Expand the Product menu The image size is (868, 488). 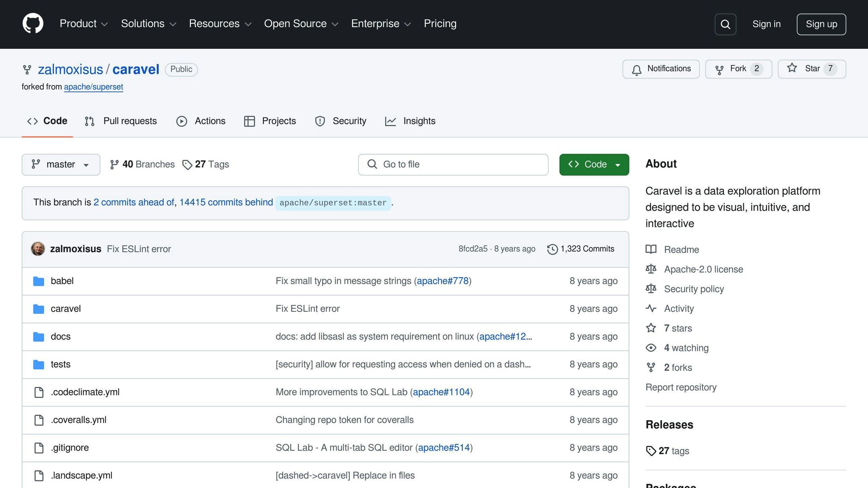(x=83, y=24)
